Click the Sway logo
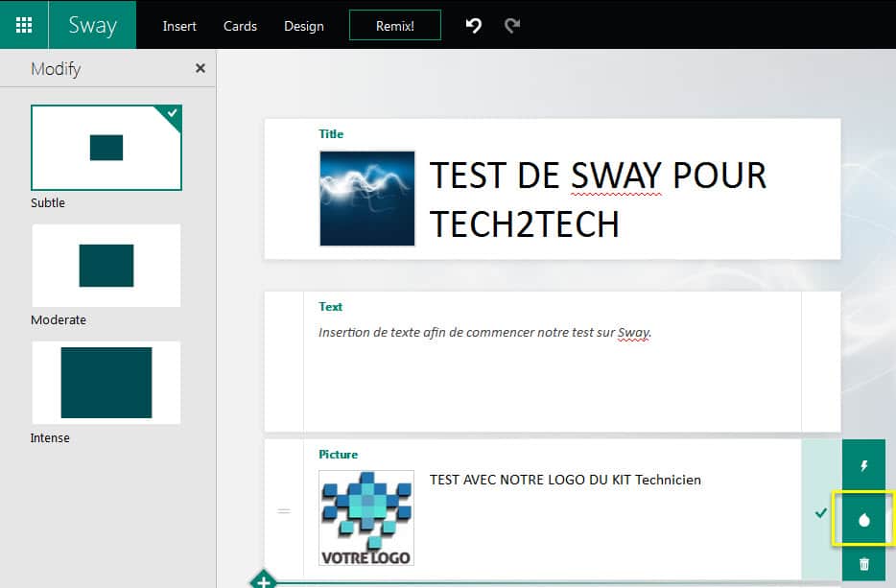This screenshot has height=588, width=896. 92,25
